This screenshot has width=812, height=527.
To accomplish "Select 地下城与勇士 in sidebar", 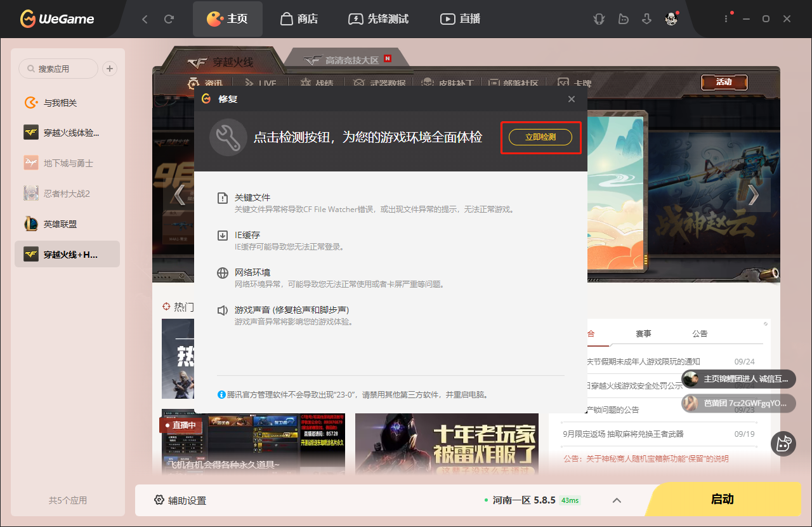I will point(67,163).
